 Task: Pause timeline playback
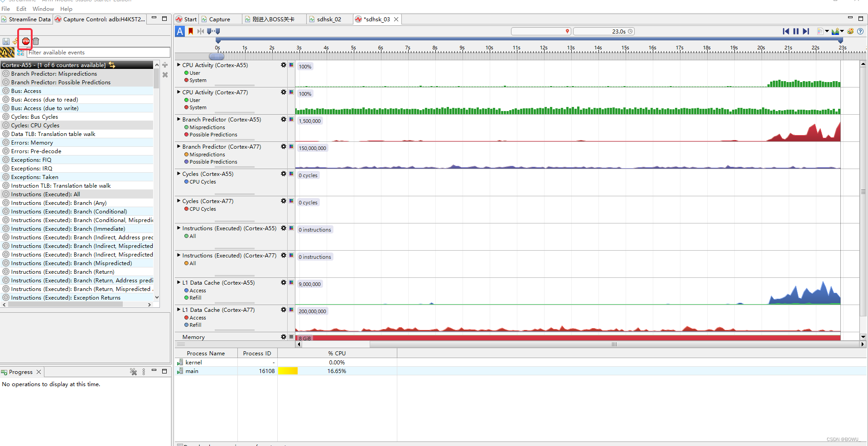pos(796,31)
